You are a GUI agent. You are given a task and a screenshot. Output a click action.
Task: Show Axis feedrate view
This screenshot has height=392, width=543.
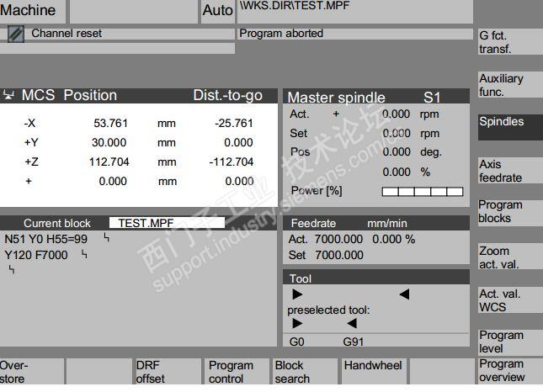click(510, 171)
